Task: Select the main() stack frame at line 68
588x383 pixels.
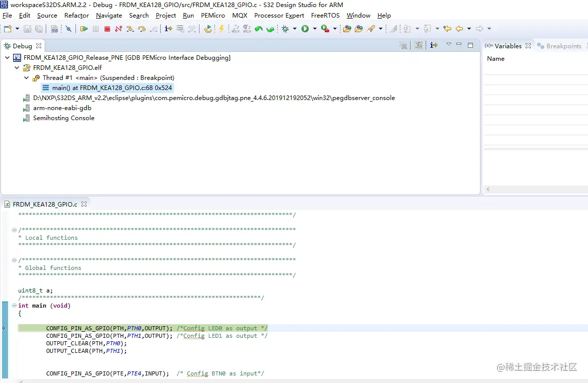Action: 107,88
